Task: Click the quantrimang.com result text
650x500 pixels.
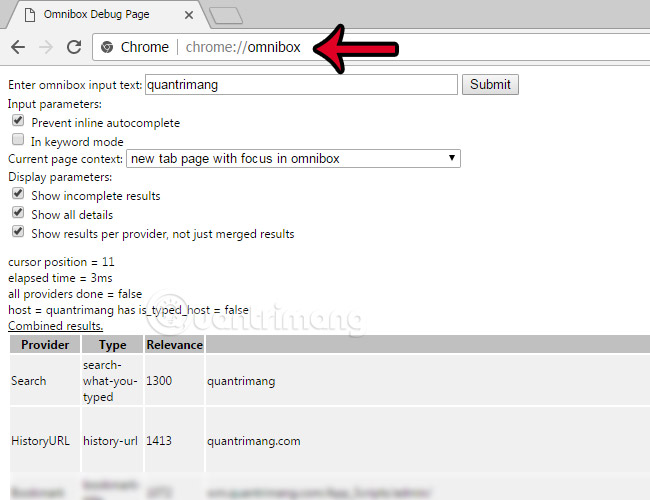Action: pos(254,441)
